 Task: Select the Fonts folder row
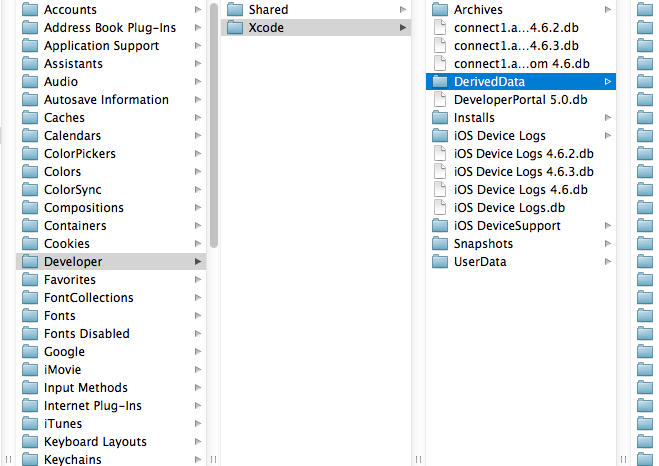pos(111,316)
